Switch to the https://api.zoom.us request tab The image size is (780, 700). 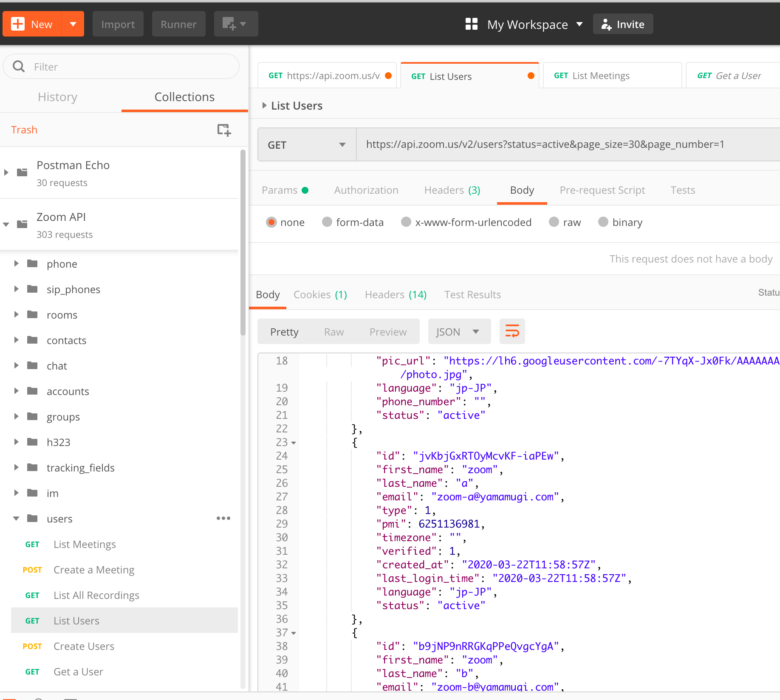[327, 76]
